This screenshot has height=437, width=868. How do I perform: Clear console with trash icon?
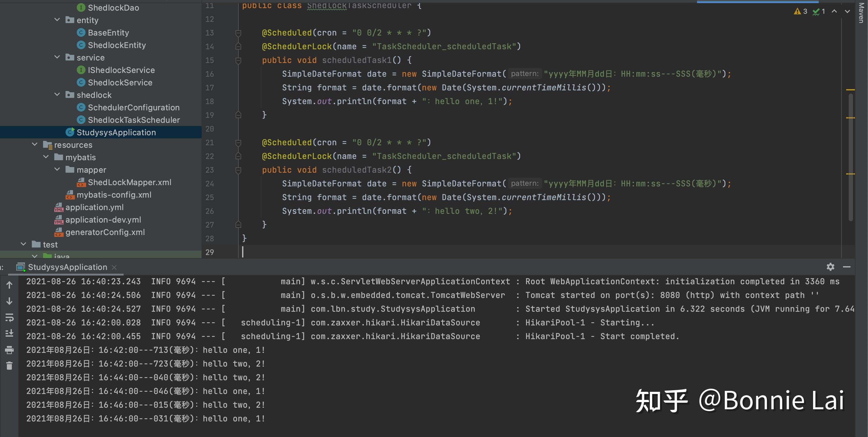click(9, 366)
